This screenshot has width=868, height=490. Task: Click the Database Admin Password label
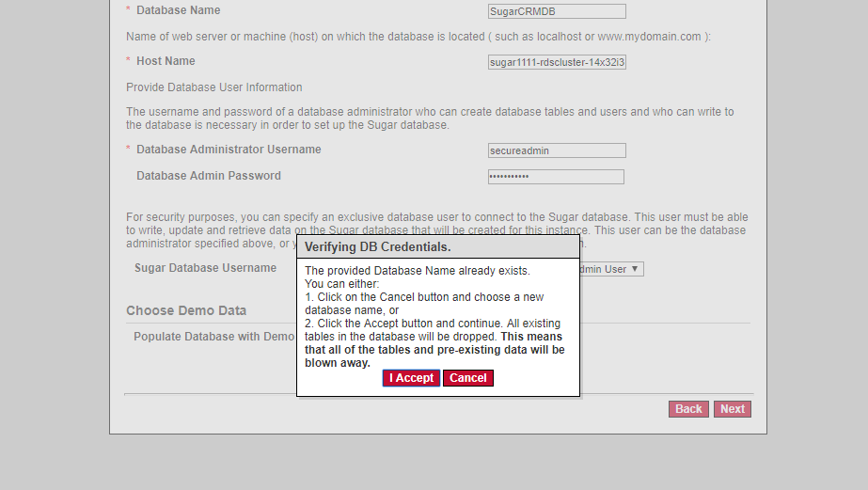[208, 176]
